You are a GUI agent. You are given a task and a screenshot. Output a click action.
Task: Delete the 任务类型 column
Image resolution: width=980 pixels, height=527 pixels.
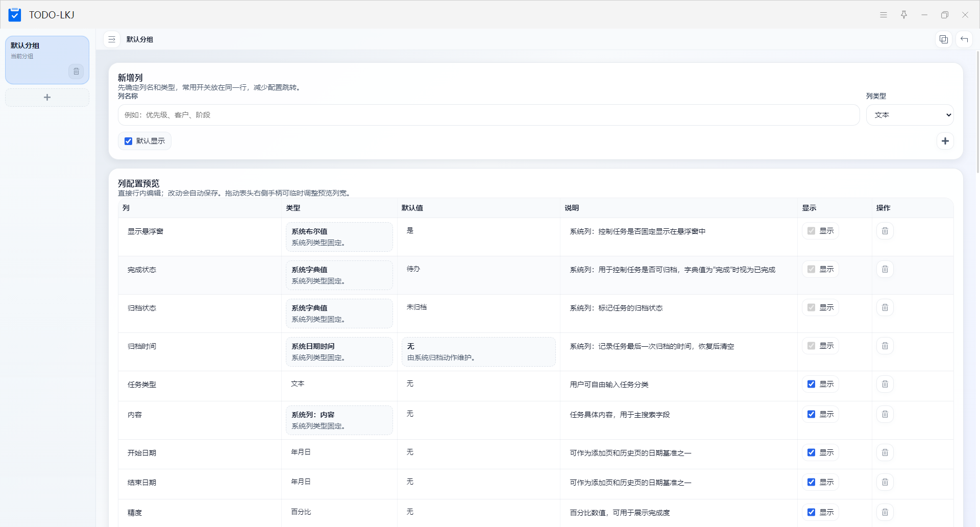[x=885, y=384]
